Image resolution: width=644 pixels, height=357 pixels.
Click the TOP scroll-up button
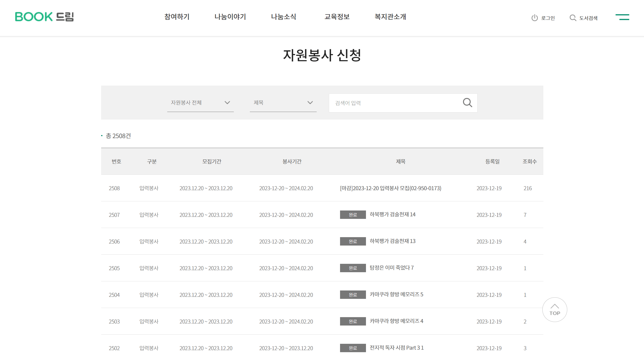(x=555, y=310)
